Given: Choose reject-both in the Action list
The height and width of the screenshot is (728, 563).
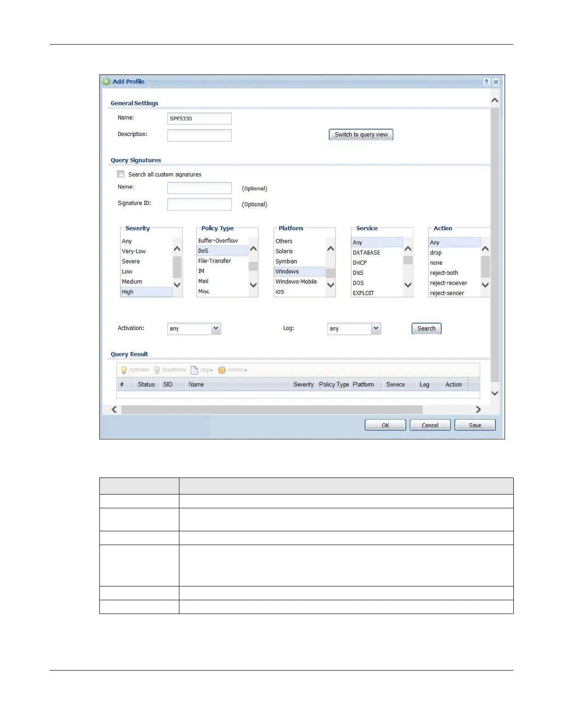Looking at the screenshot, I should [x=444, y=273].
